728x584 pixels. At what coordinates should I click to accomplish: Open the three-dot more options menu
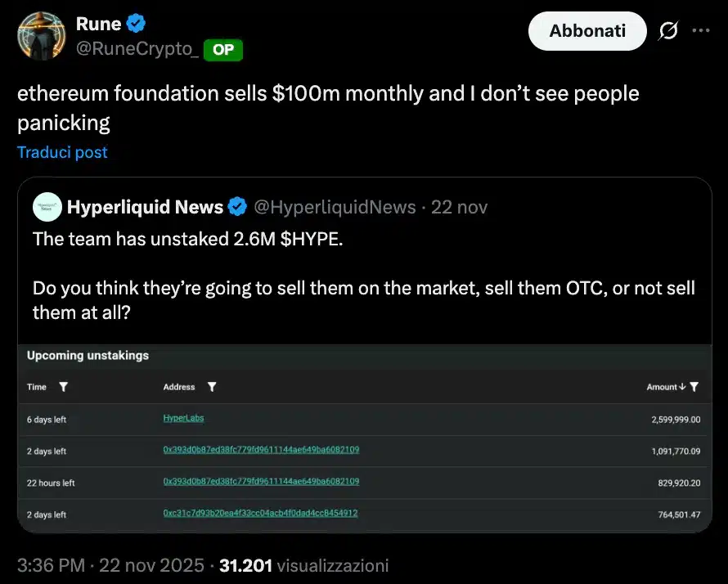(x=701, y=31)
